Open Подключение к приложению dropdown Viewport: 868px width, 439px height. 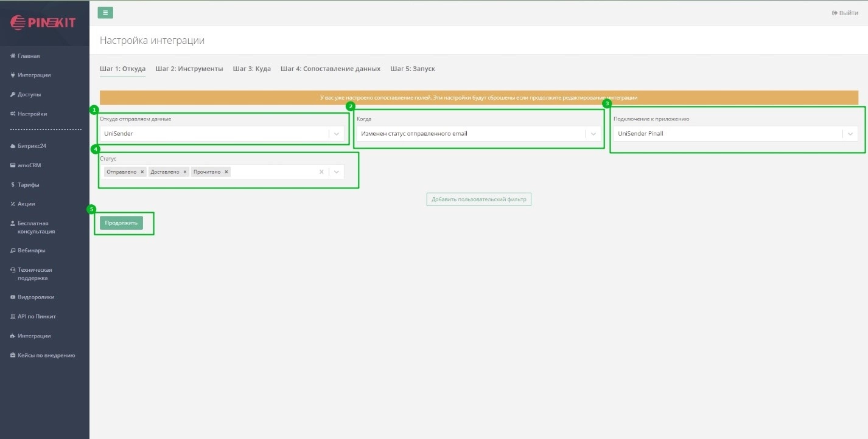[x=850, y=134]
